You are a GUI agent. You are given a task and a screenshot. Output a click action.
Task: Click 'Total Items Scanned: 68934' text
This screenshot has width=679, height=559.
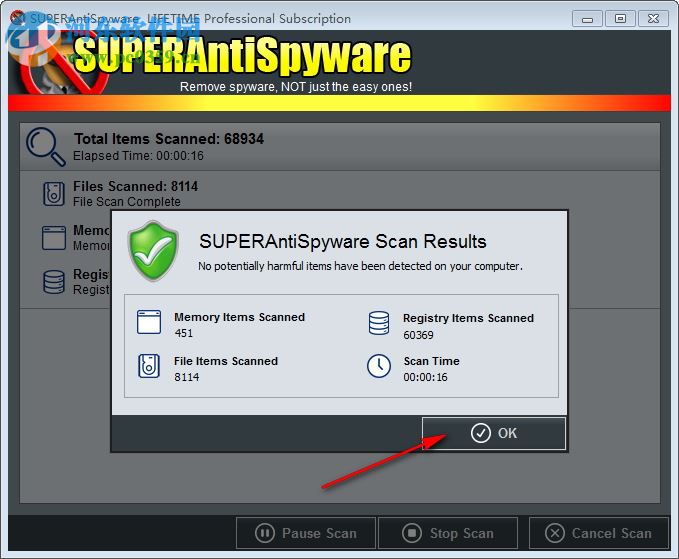pos(169,139)
